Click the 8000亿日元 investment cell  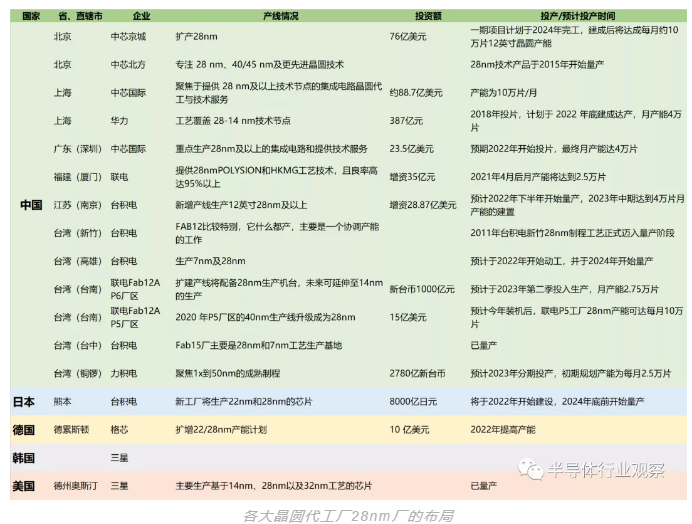click(x=412, y=401)
